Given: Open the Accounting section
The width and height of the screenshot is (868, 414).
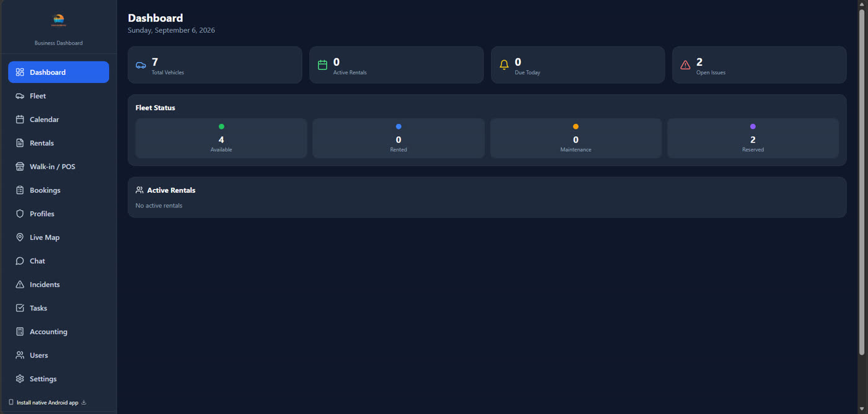Looking at the screenshot, I should coord(58,332).
